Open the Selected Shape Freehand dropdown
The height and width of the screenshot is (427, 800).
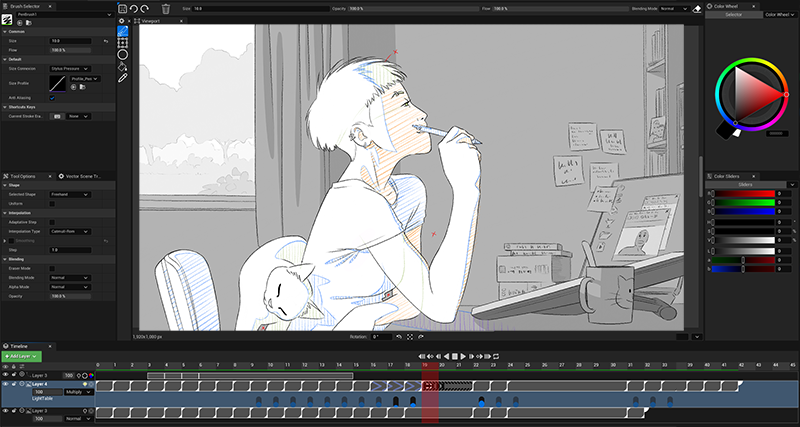[69, 194]
